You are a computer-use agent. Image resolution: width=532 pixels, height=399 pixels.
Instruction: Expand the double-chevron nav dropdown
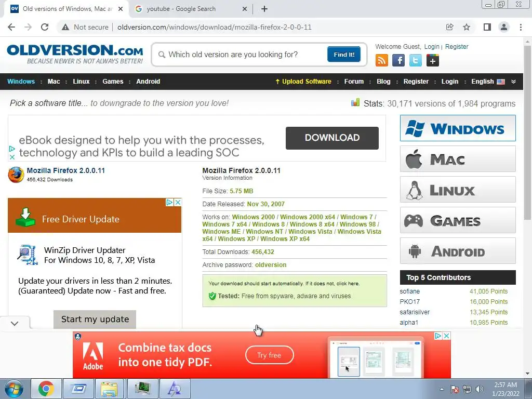click(513, 82)
